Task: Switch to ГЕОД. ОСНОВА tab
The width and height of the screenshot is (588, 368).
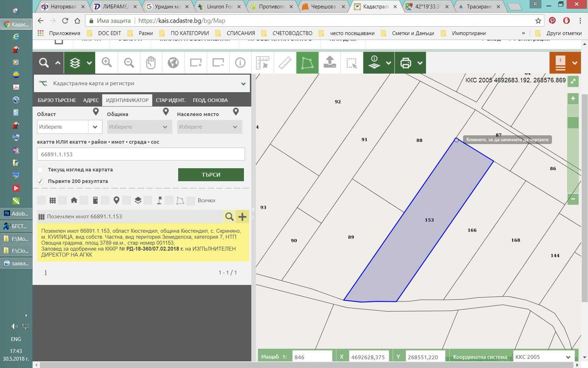Action: (x=210, y=100)
